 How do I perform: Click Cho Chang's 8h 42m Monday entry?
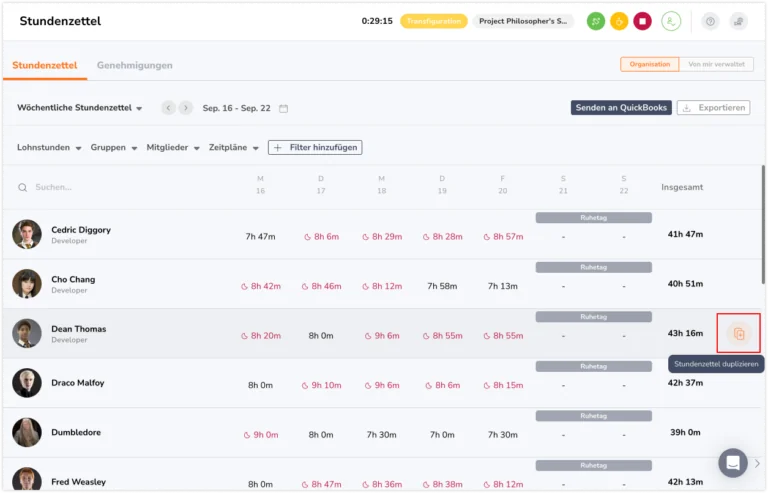(x=261, y=286)
